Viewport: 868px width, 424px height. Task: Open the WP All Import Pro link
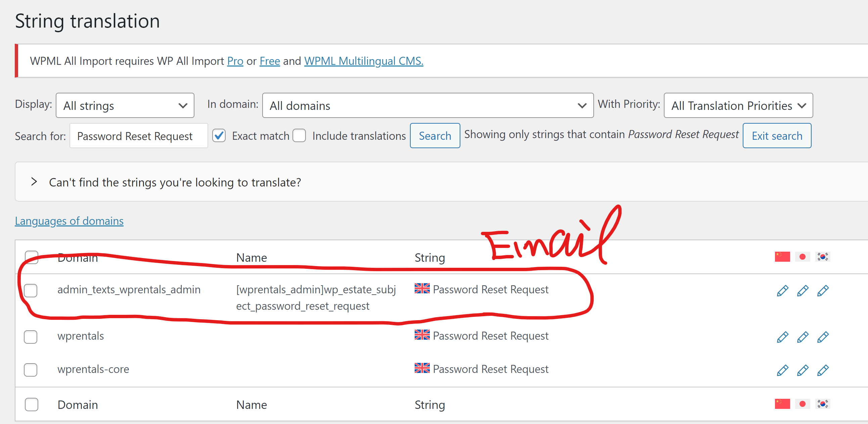coord(235,61)
